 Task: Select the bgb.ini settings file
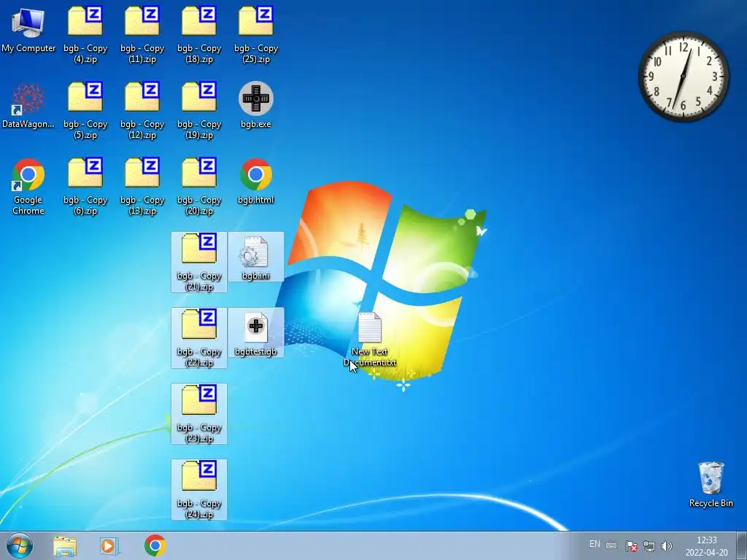256,257
